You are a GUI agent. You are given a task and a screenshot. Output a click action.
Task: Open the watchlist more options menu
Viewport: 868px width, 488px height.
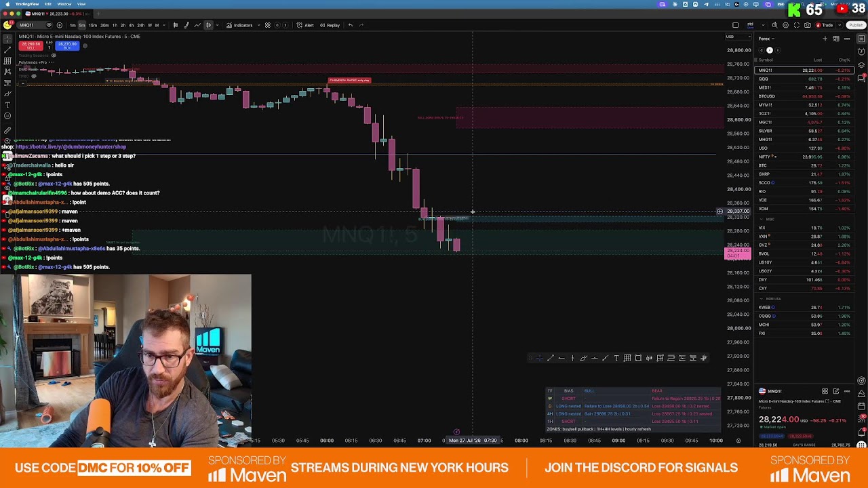click(x=847, y=39)
